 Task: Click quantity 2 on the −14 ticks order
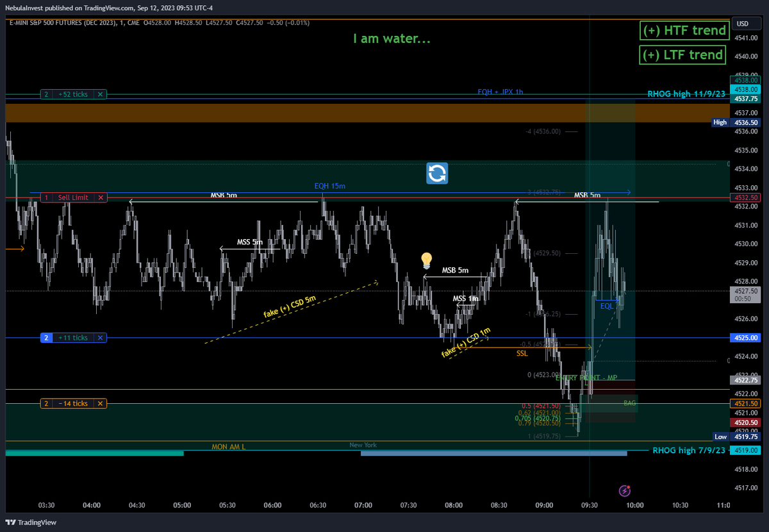[46, 403]
